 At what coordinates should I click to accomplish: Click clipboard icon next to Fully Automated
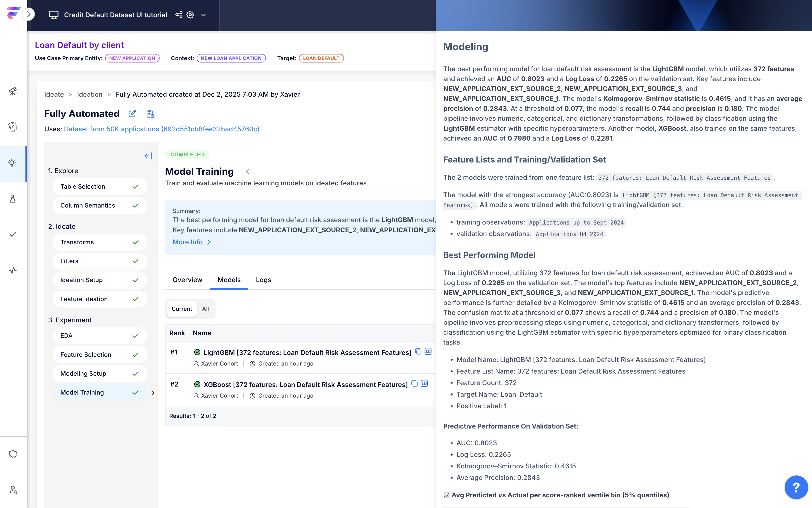tap(150, 114)
